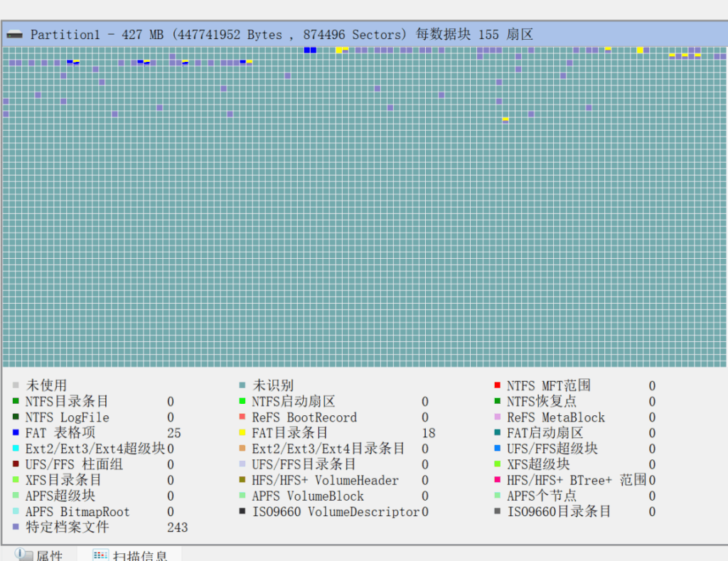728x561 pixels.
Task: Click the black ISO9660 VolumeDescriptor swatch
Action: [242, 512]
